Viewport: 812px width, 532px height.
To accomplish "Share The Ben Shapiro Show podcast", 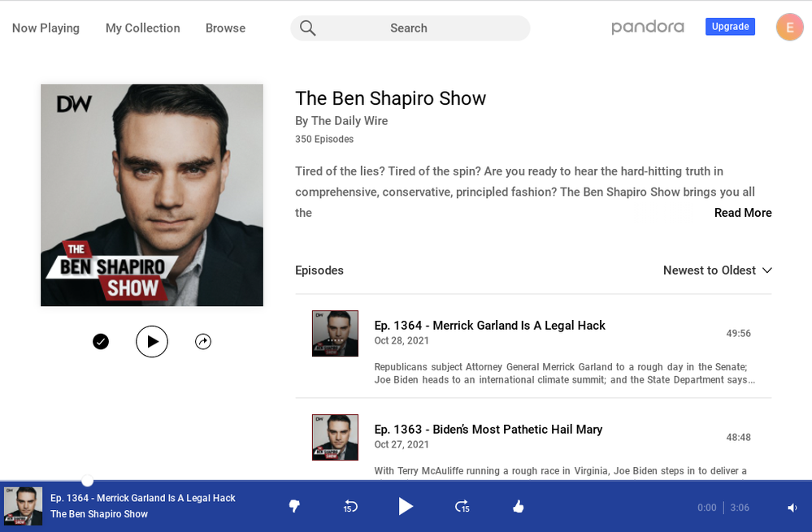I will coord(203,342).
